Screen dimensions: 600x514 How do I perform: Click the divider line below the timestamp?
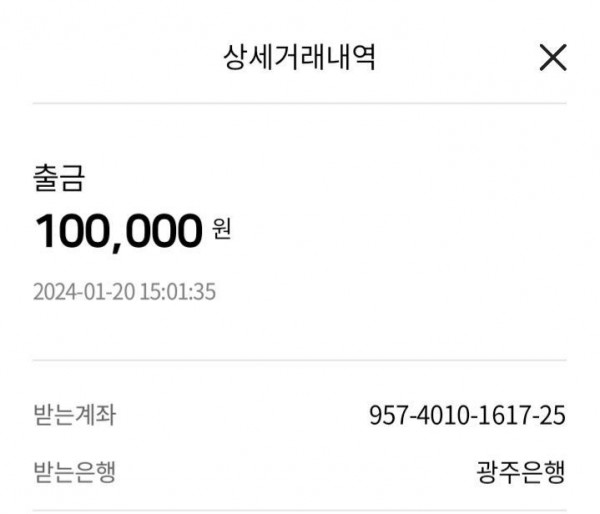pyautogui.click(x=299, y=360)
